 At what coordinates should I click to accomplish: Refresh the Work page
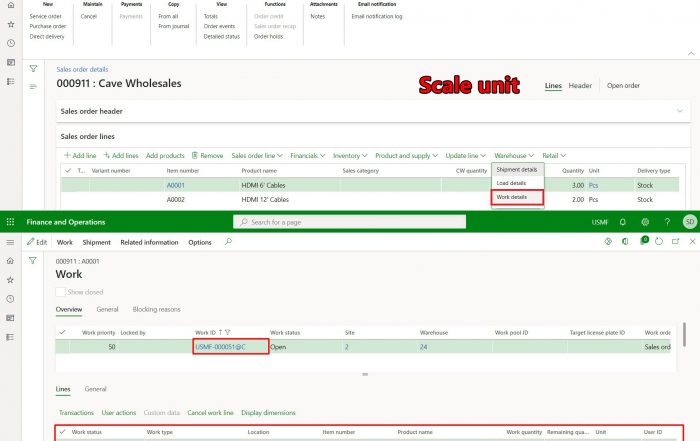(659, 241)
